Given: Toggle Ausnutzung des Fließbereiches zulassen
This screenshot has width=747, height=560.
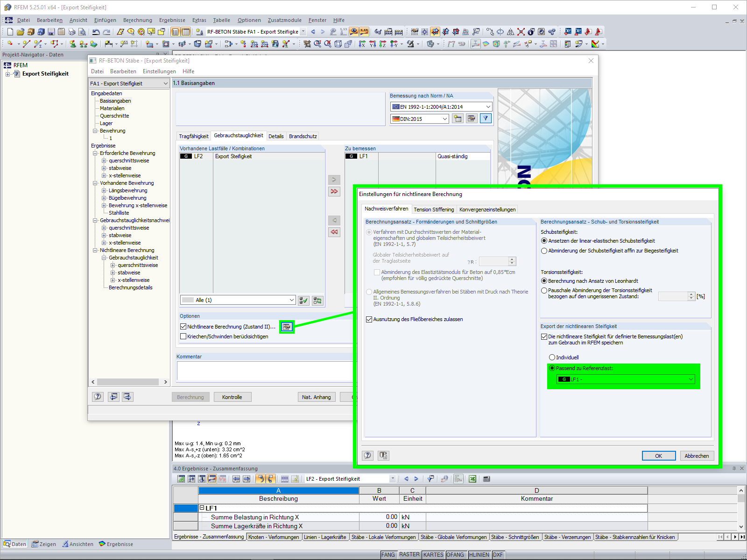Looking at the screenshot, I should click(x=369, y=319).
